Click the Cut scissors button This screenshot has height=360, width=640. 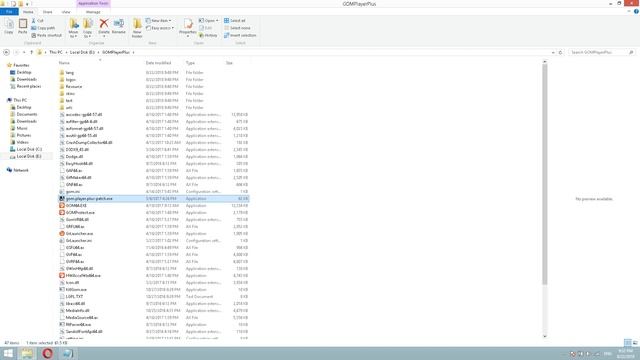coord(38,20)
